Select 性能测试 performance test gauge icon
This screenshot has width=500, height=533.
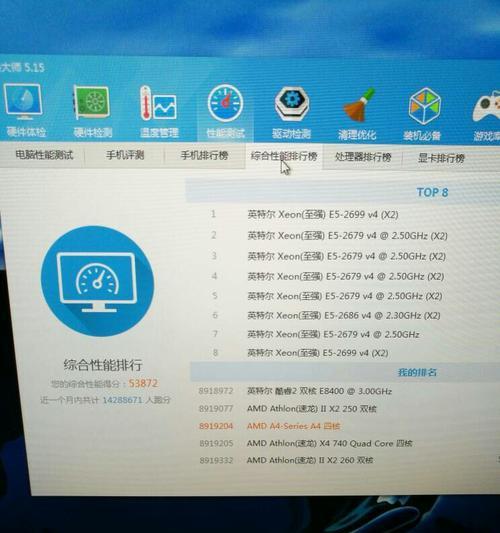click(225, 103)
